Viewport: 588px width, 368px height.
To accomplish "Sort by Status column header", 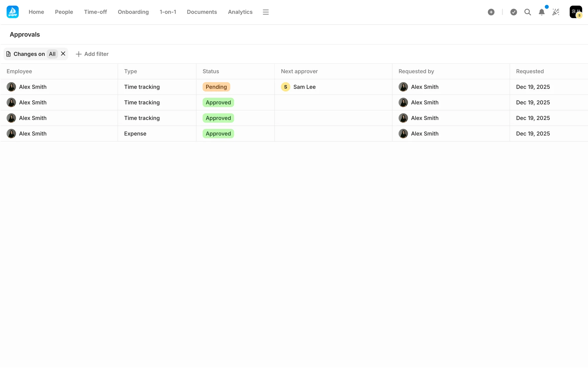I will tap(211, 71).
